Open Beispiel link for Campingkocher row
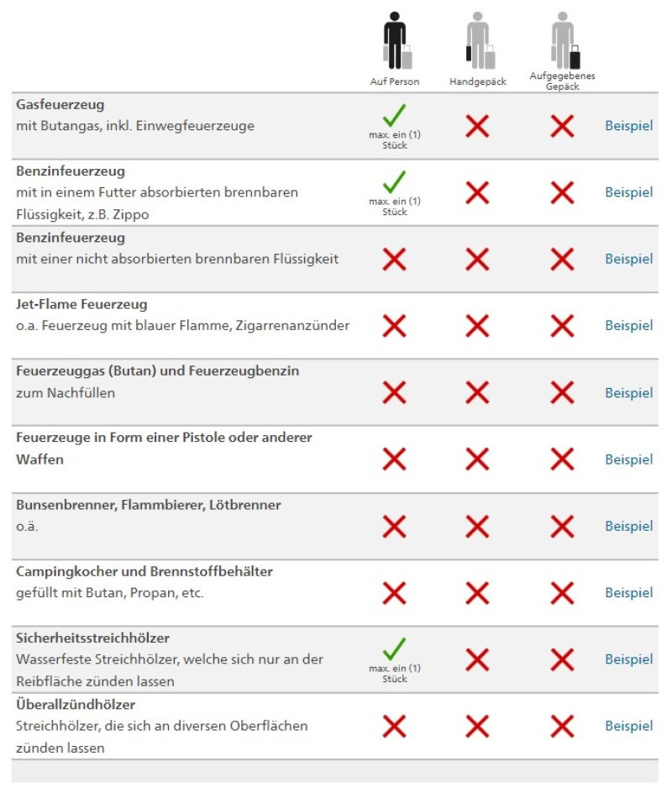Image resolution: width=672 pixels, height=798 pixels. [x=628, y=593]
